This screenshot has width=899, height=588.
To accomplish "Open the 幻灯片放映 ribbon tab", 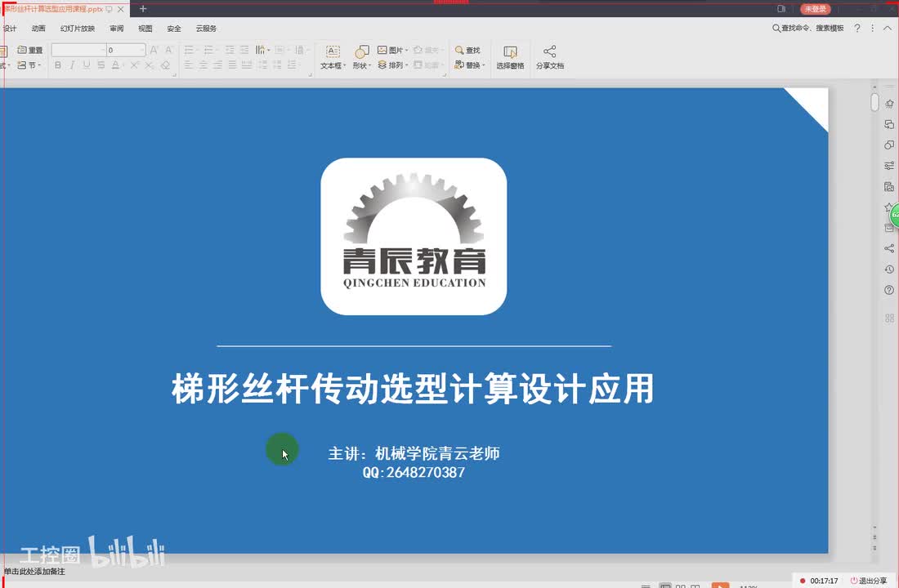I will 78,28.
